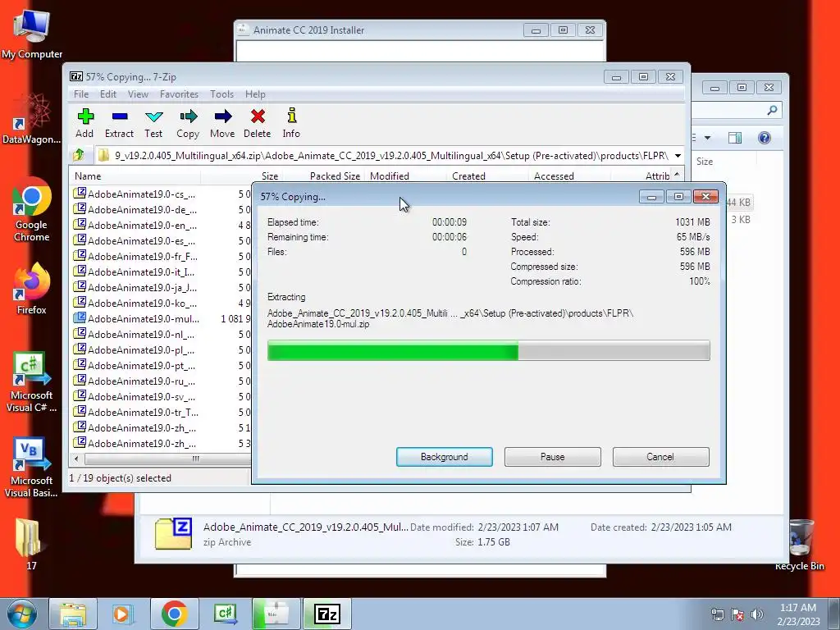The width and height of the screenshot is (840, 630).
Task: Open the Tools menu
Action: 221,94
